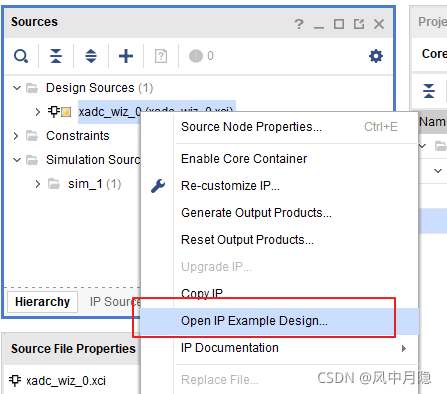Collapse the Simulation Sources tree node

click(17, 160)
